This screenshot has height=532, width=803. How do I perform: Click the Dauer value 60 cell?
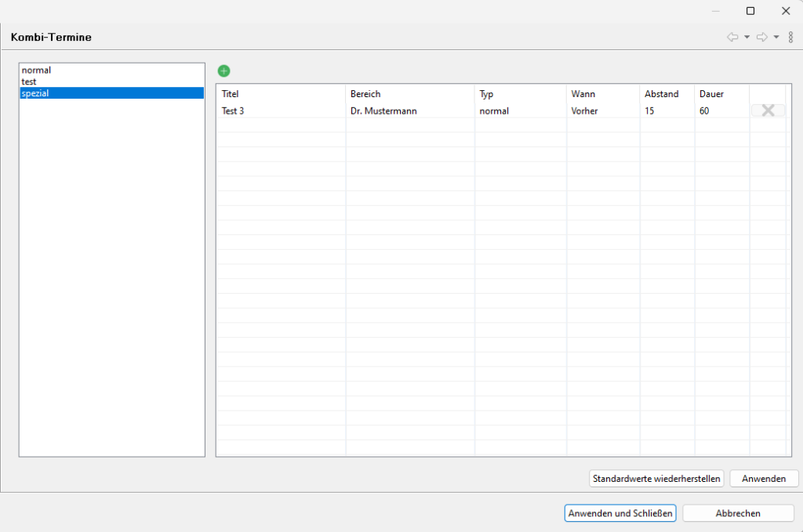coord(704,111)
